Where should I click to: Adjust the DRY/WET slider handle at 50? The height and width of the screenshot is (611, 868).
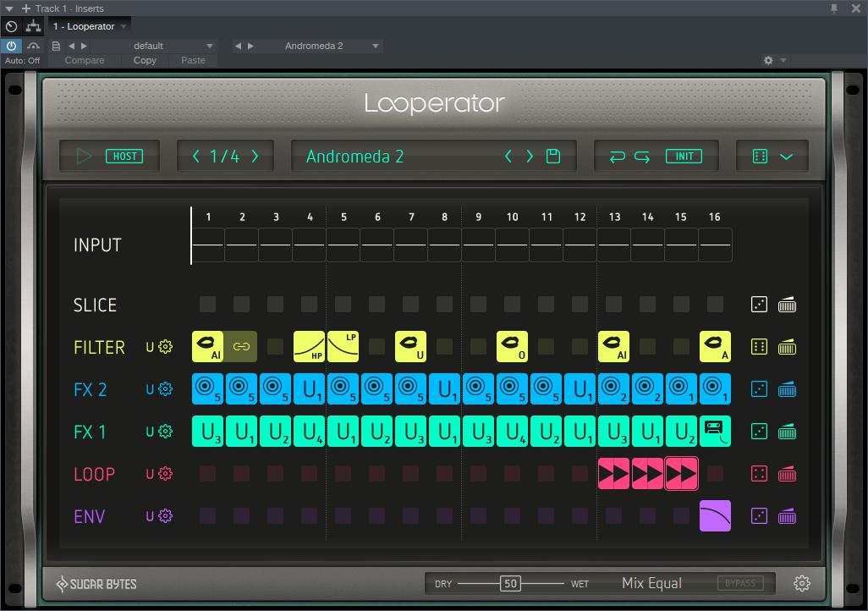[x=510, y=583]
